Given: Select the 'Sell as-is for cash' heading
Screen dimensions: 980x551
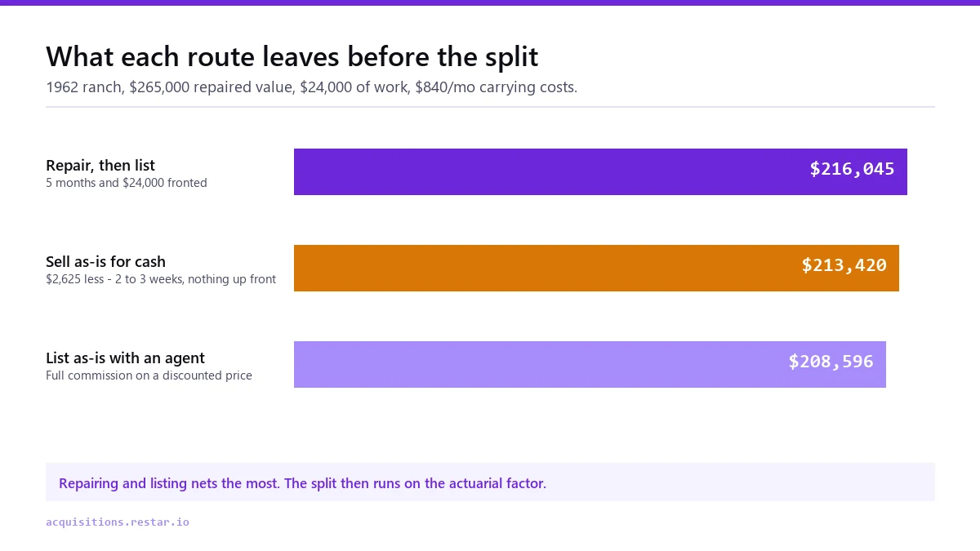Looking at the screenshot, I should 105,262.
